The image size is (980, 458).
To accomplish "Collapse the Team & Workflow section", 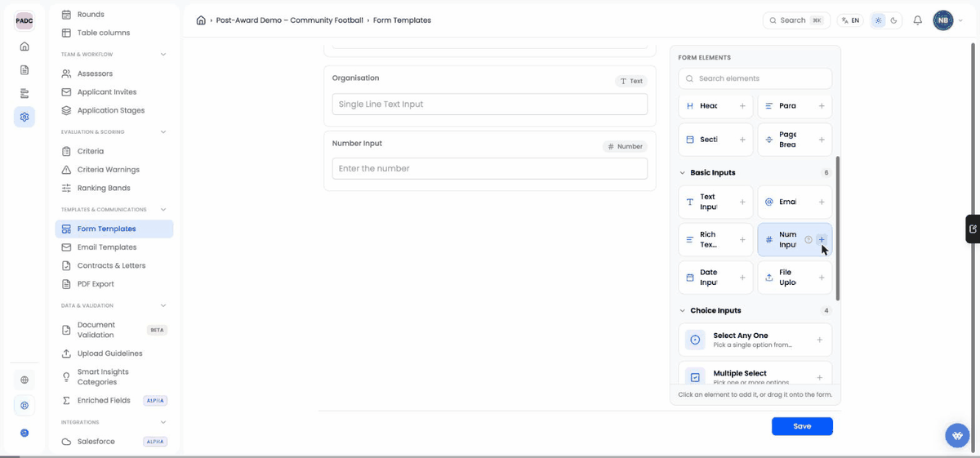I will (163, 55).
